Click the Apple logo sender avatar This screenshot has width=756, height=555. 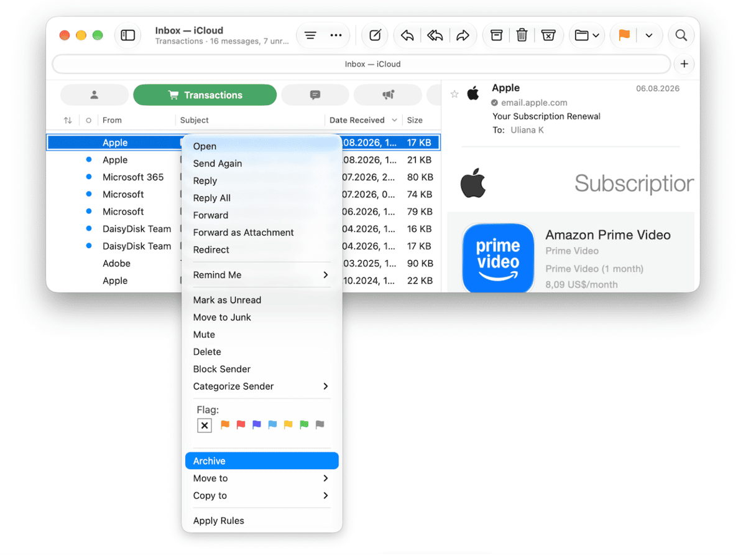click(x=473, y=94)
